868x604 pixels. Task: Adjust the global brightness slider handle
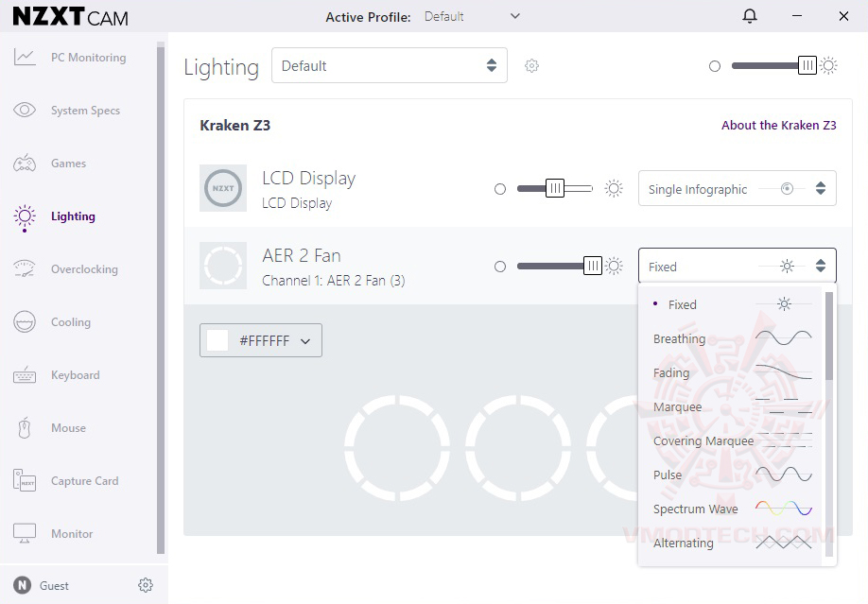coord(807,66)
